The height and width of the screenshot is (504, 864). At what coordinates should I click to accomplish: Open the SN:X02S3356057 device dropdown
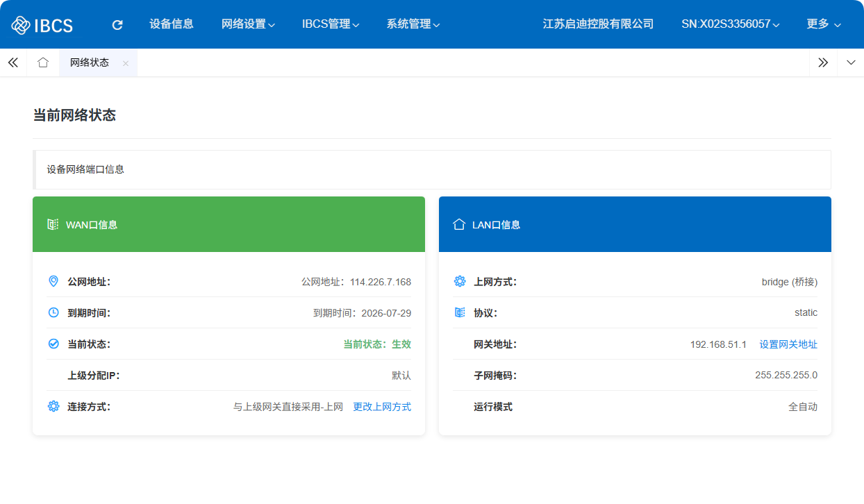pyautogui.click(x=730, y=24)
